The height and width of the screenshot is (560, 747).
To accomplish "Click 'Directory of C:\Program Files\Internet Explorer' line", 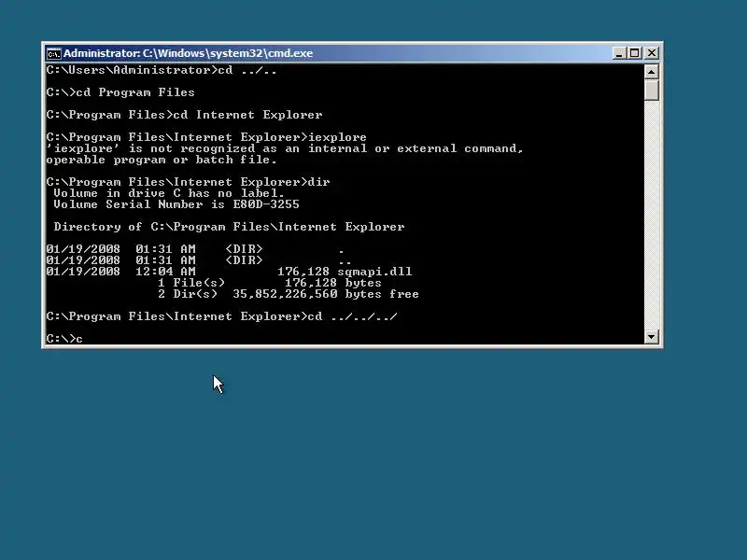I will tap(229, 227).
